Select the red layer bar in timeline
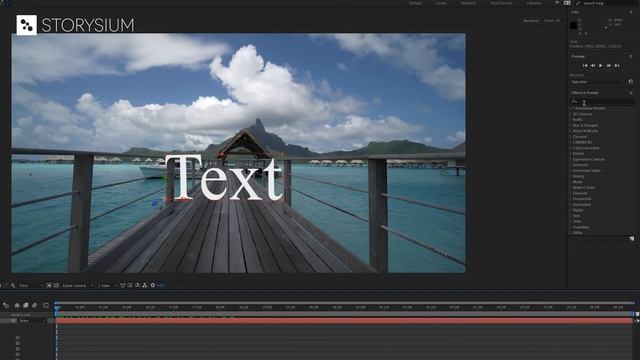This screenshot has height=360, width=640. [x=344, y=321]
